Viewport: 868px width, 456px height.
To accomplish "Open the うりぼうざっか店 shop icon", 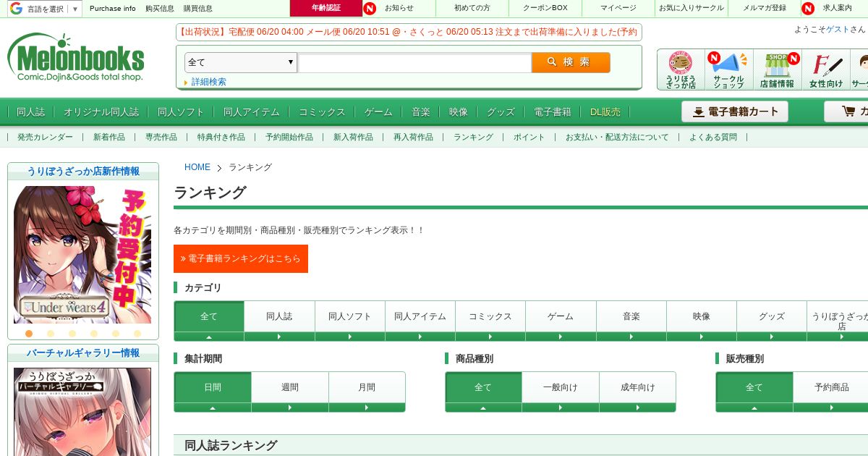I will 681,70.
